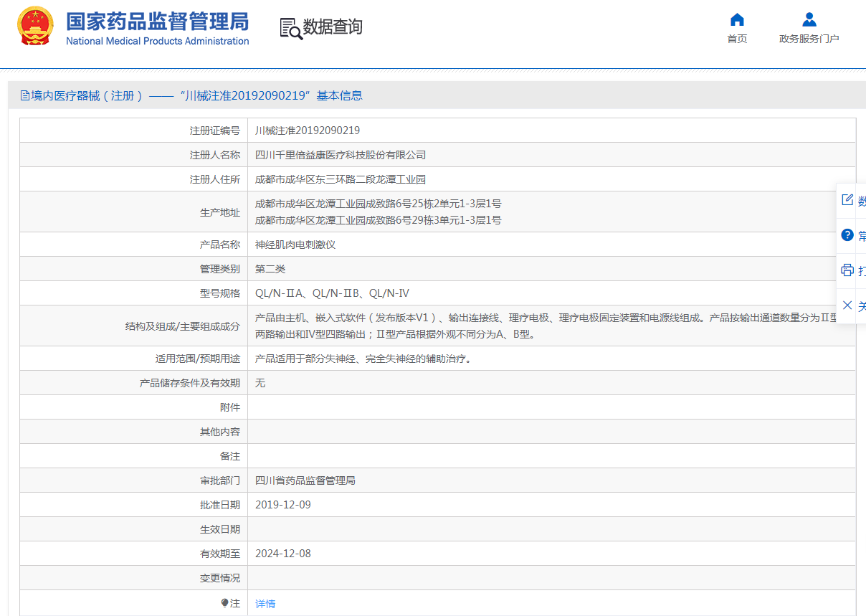Click the 审批部门 row label
The width and height of the screenshot is (866, 616).
tap(220, 480)
